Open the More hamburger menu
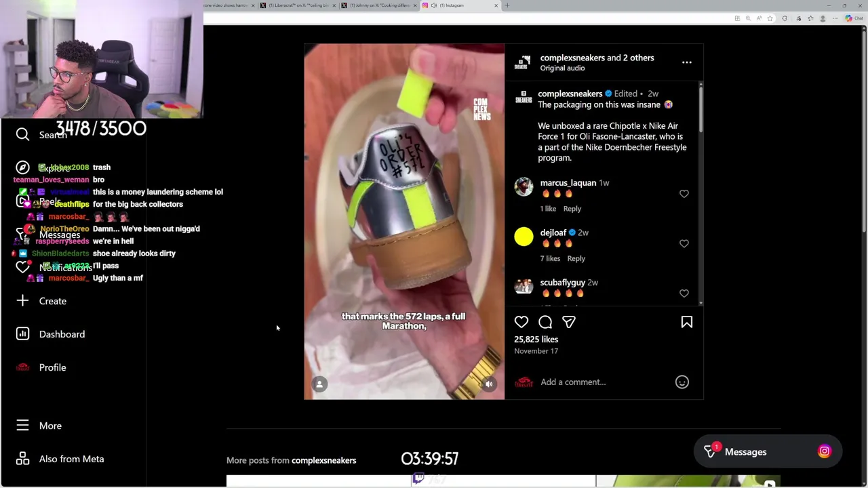 pyautogui.click(x=39, y=426)
